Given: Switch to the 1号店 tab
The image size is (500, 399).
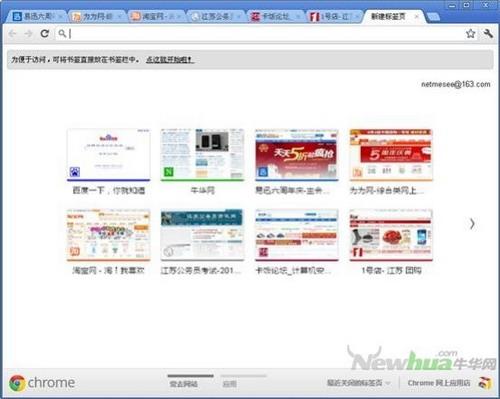Looking at the screenshot, I should (333, 16).
